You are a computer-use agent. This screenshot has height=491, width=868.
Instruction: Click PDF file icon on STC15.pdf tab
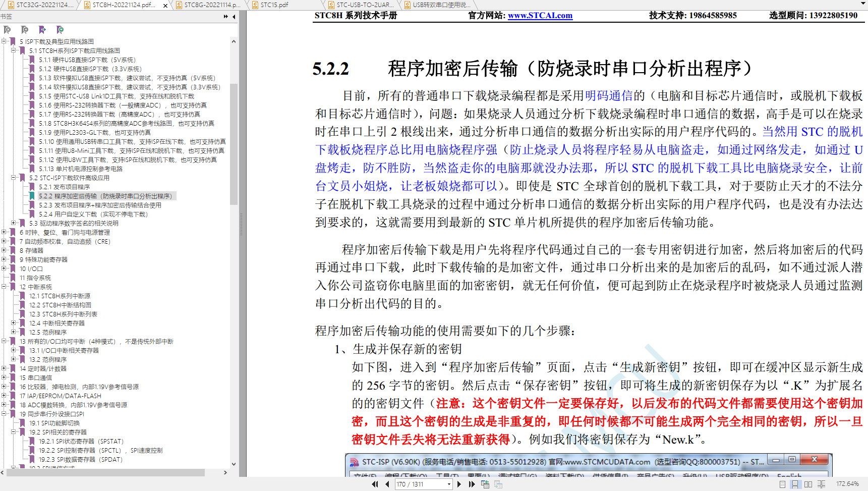pyautogui.click(x=255, y=5)
